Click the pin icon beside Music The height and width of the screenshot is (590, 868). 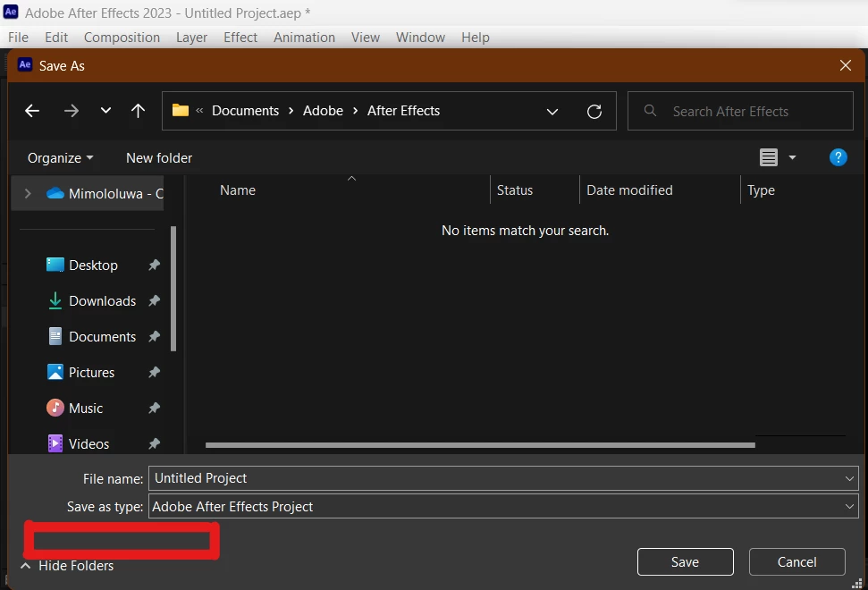[155, 408]
